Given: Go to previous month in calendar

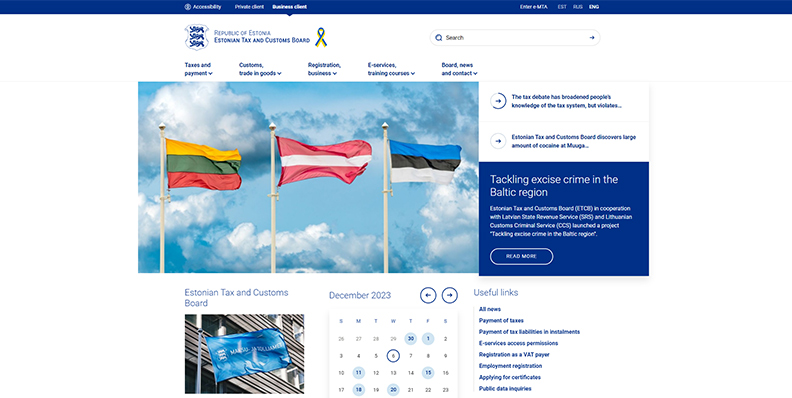Looking at the screenshot, I should [428, 295].
